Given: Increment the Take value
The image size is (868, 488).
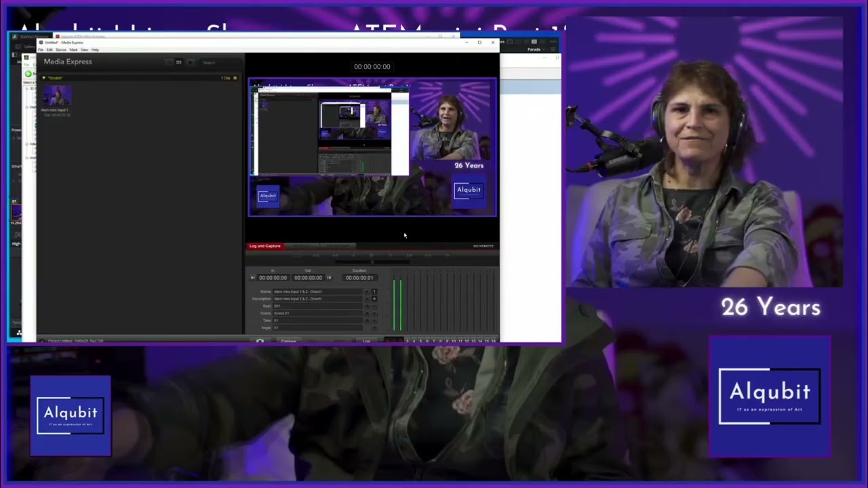Looking at the screenshot, I should 374,321.
